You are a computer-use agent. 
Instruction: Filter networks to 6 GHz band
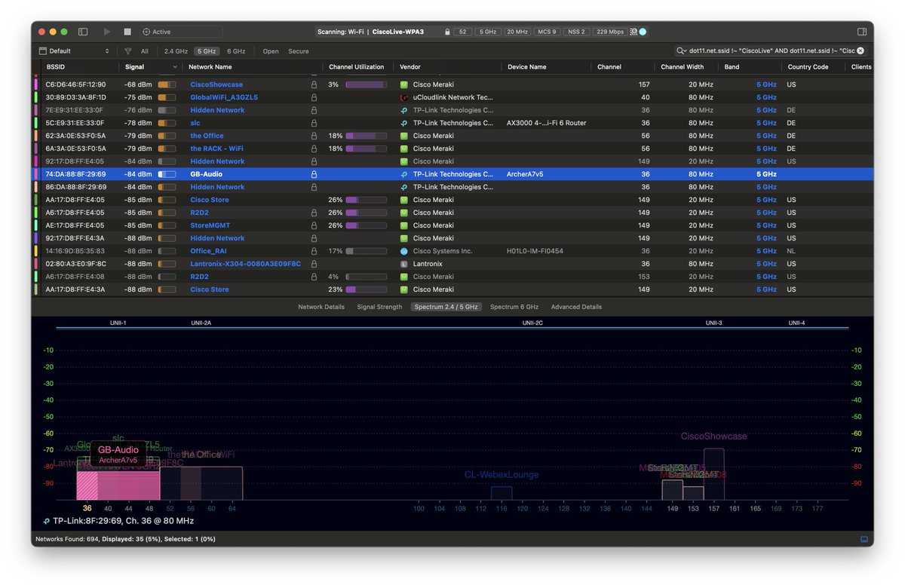click(236, 51)
